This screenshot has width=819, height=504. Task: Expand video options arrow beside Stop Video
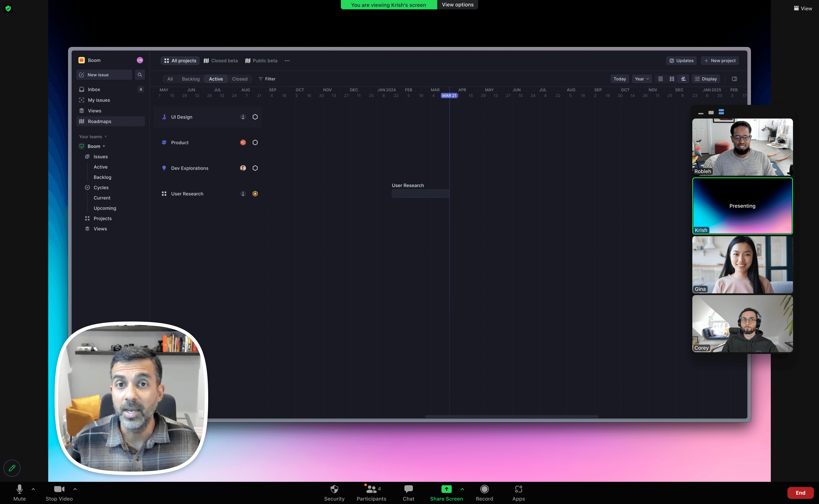[75, 489]
